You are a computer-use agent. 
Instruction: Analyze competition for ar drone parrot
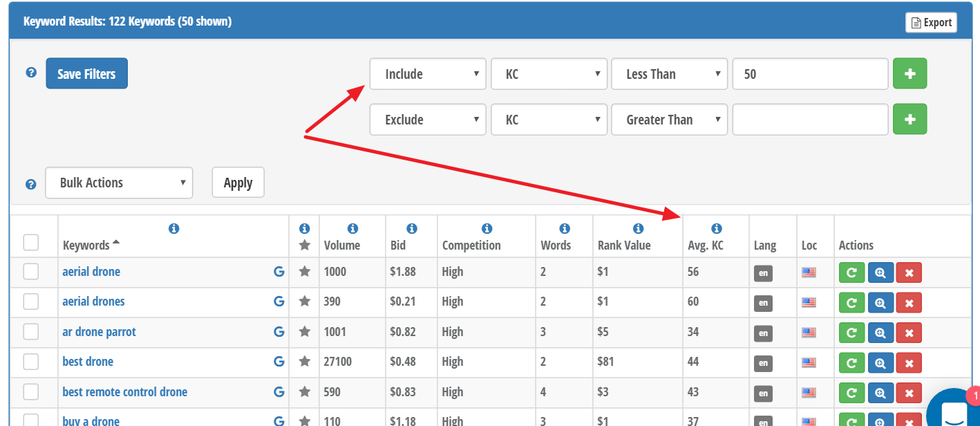[880, 333]
